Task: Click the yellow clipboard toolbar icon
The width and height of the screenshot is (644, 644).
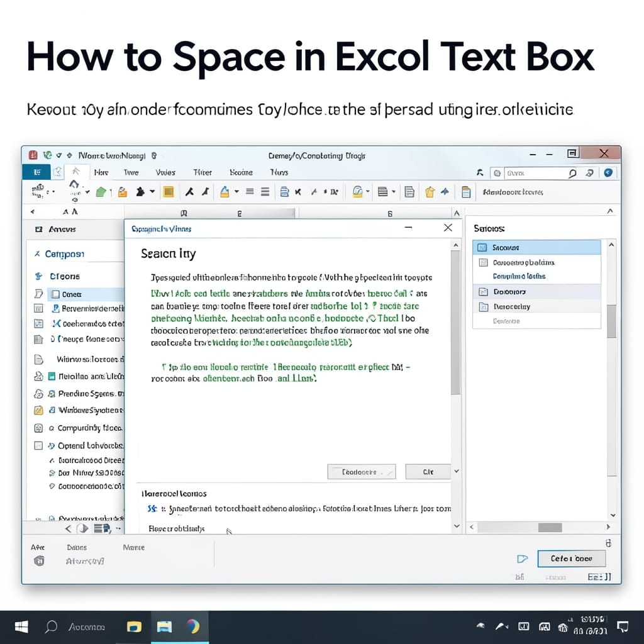Action: pyautogui.click(x=466, y=192)
